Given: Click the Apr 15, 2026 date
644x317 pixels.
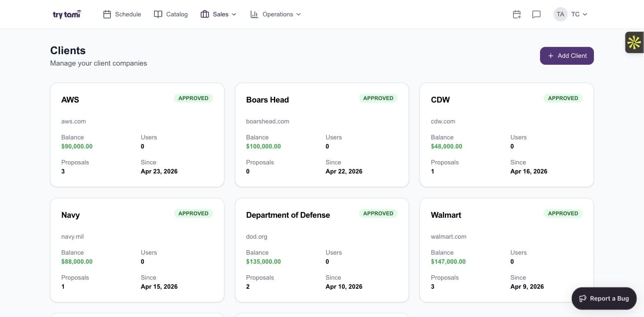Looking at the screenshot, I should [x=159, y=287].
